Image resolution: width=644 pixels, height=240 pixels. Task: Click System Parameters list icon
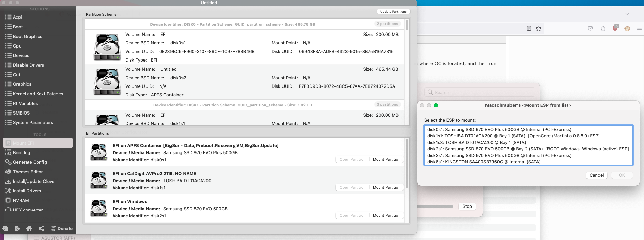[8, 122]
